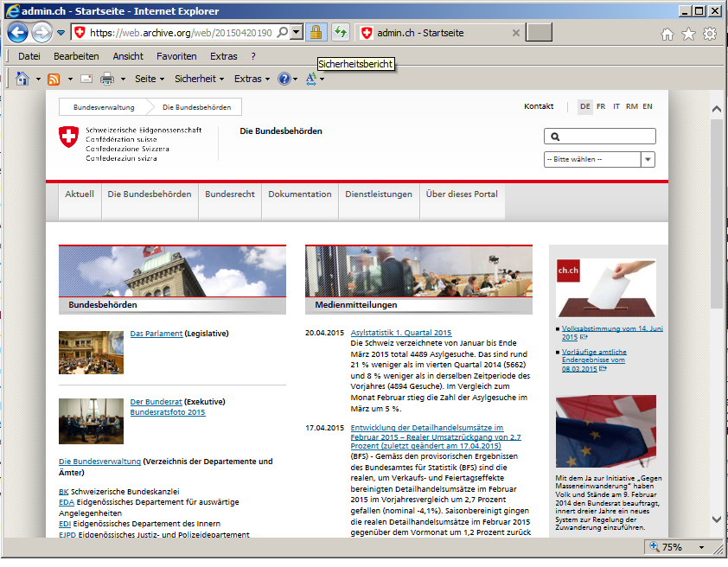Open the Datei menu

pos(29,56)
